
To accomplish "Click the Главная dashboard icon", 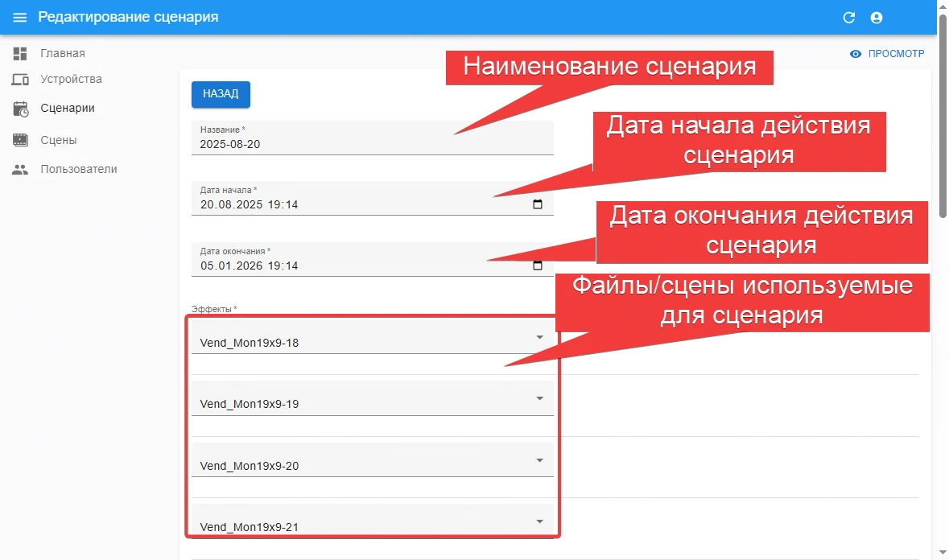I will (20, 54).
